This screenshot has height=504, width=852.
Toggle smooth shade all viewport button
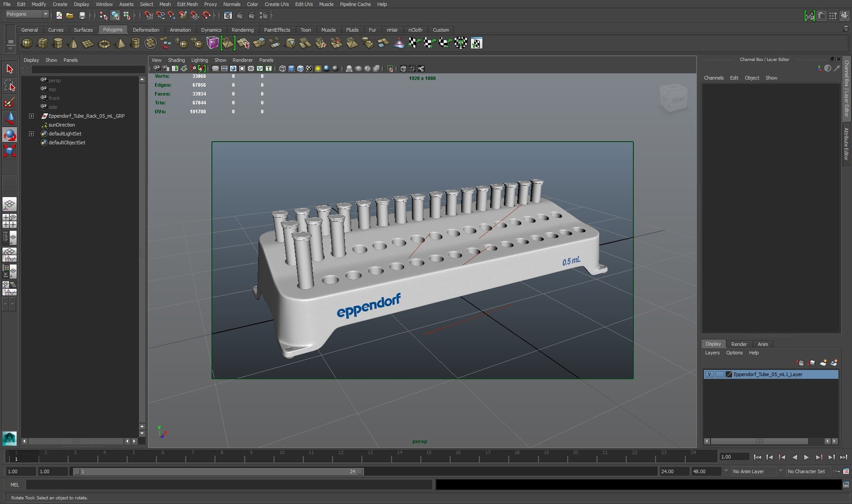[x=291, y=69]
